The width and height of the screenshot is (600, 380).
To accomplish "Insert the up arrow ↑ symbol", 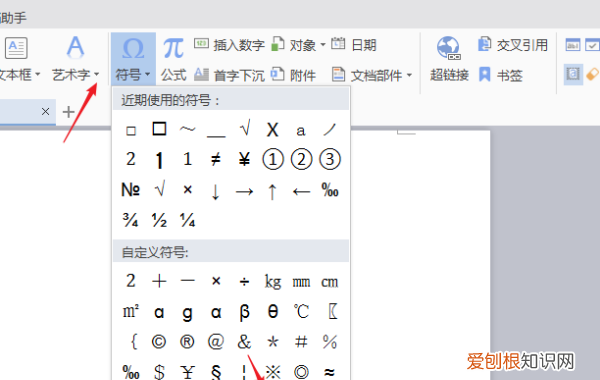I will tap(272, 191).
